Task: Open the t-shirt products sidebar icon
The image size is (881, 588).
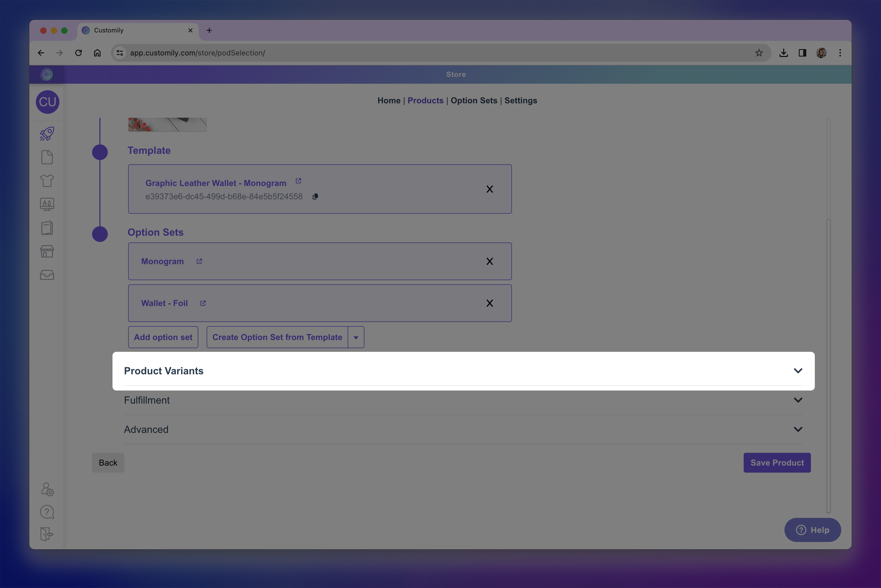Action: click(x=47, y=181)
